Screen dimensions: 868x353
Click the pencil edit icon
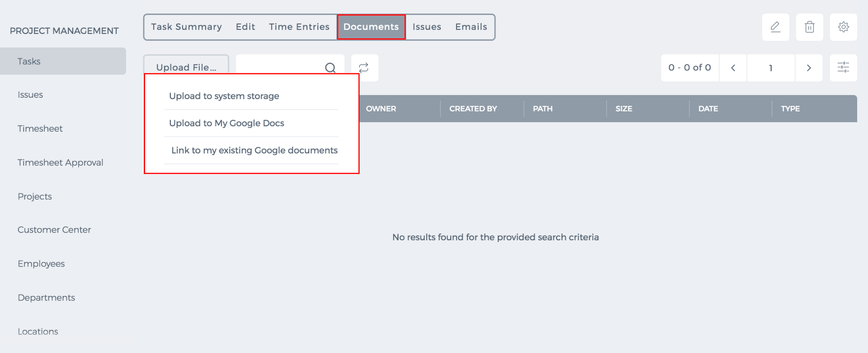pos(775,27)
